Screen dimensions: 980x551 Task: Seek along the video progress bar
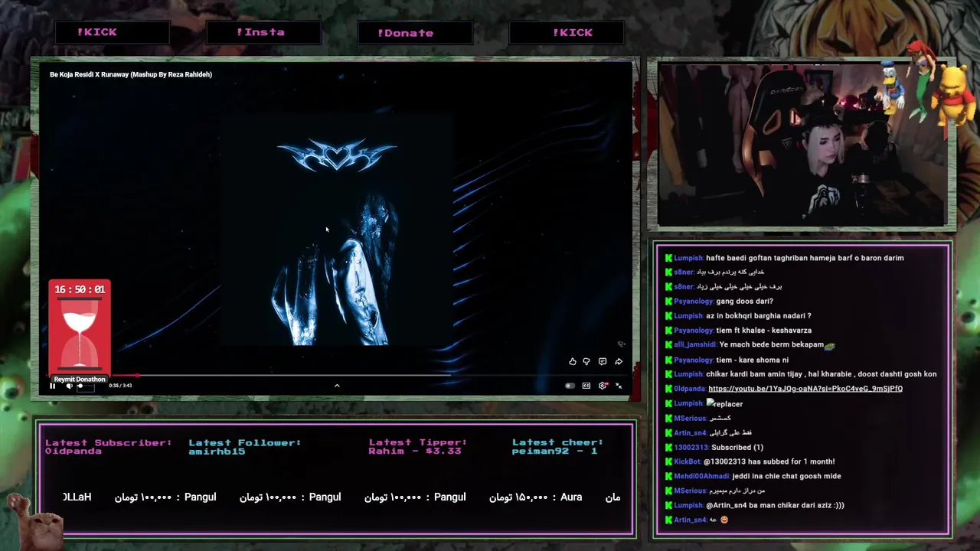(335, 376)
